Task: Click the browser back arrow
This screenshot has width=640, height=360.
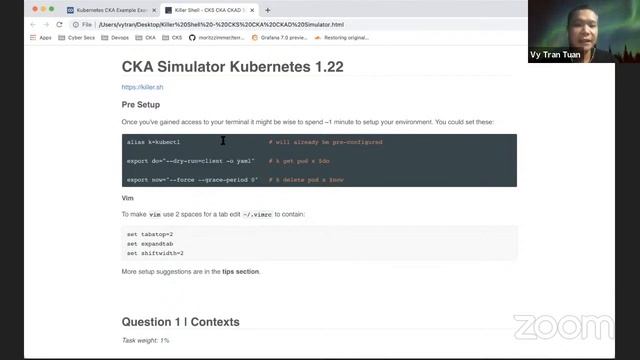Action: (33, 25)
